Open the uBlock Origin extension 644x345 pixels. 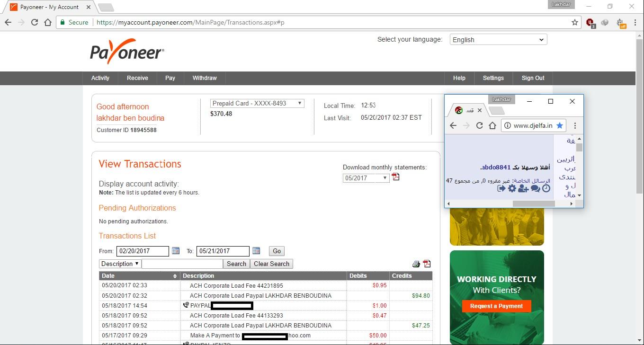590,22
